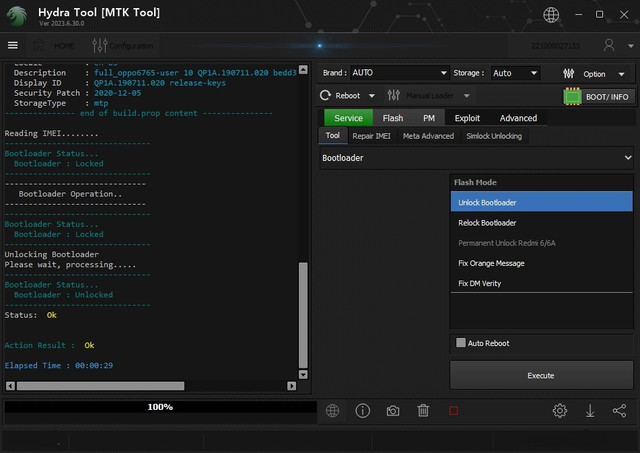
Task: Switch to the Advanced tab
Action: pyautogui.click(x=518, y=118)
